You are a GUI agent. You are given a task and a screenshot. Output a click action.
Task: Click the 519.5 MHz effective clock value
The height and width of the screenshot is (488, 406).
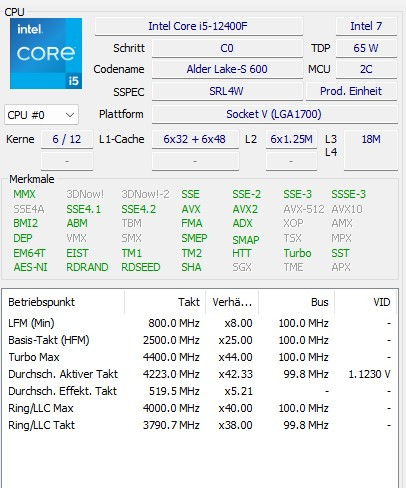[x=174, y=391]
